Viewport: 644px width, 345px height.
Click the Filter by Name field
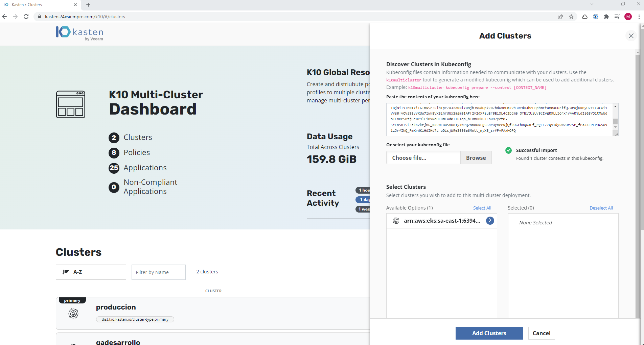(158, 272)
